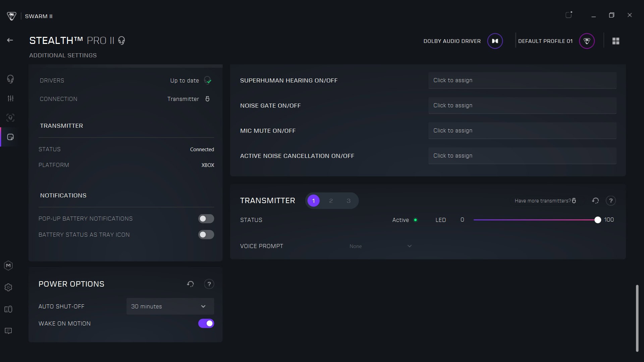This screenshot has width=644, height=362.
Task: Open the equalizer sliders sidebar icon
Action: [x=10, y=98]
